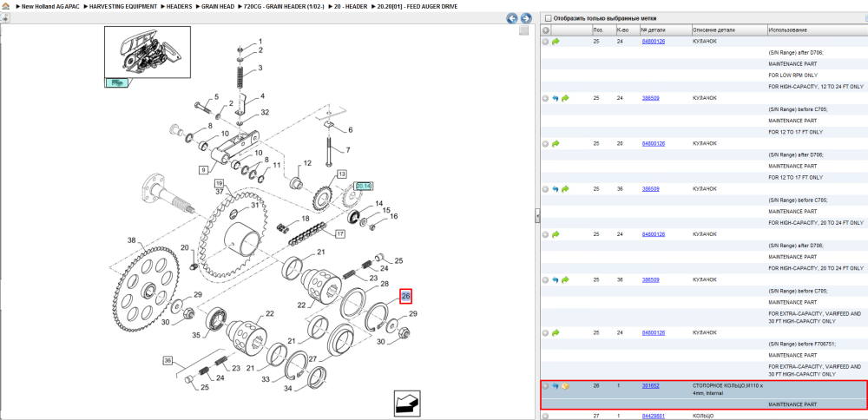Open 20 - HEADER breadcrumb
Screen dimensions: 868x420
(x=351, y=6)
